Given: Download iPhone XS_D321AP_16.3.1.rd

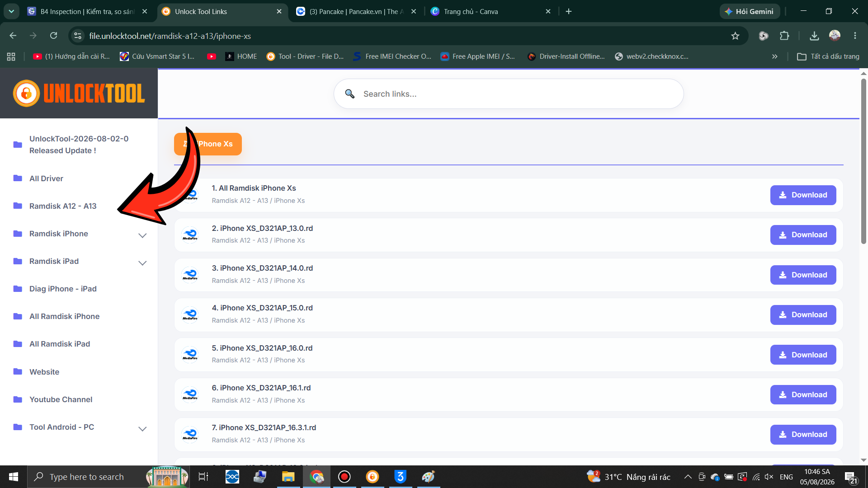Looking at the screenshot, I should (x=803, y=435).
